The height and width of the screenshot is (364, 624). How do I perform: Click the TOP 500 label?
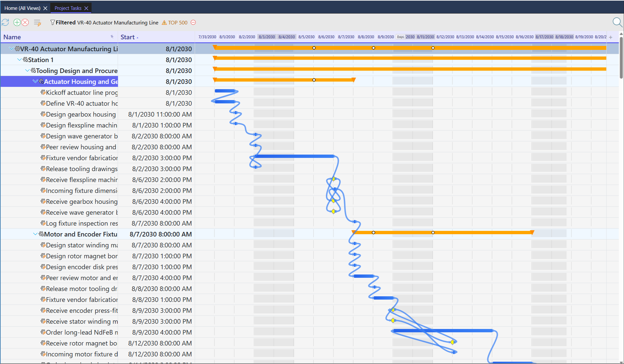click(x=178, y=22)
